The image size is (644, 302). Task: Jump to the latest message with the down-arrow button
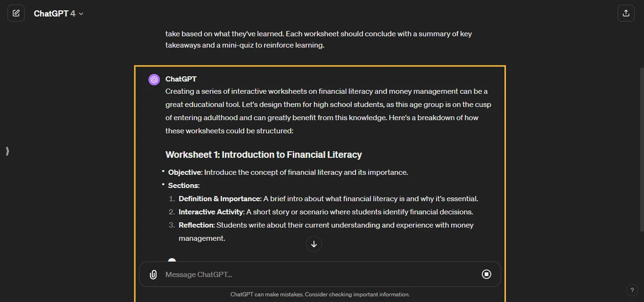click(314, 244)
